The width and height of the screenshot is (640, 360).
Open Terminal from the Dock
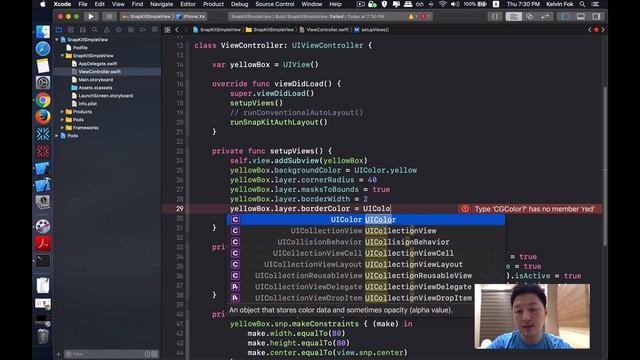pos(43,260)
